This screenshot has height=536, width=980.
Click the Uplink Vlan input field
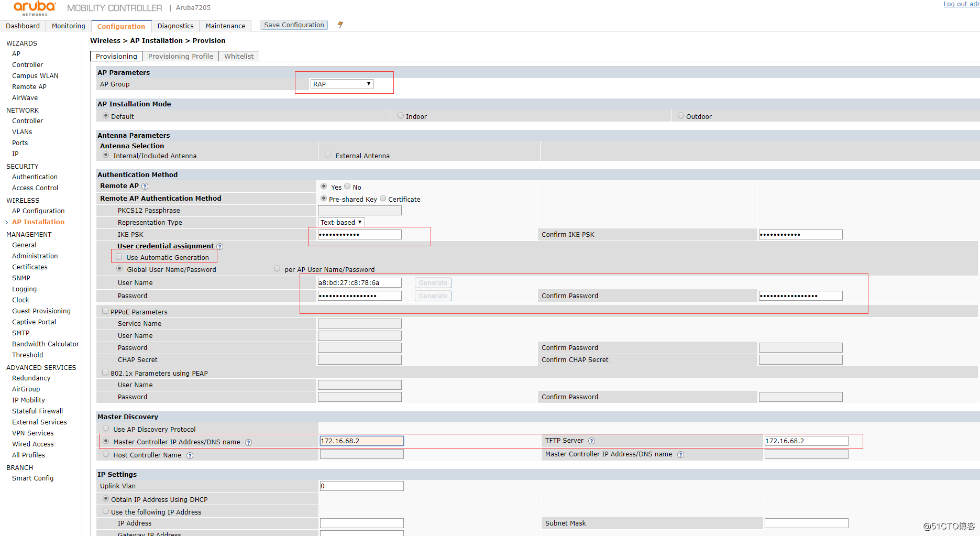[362, 486]
